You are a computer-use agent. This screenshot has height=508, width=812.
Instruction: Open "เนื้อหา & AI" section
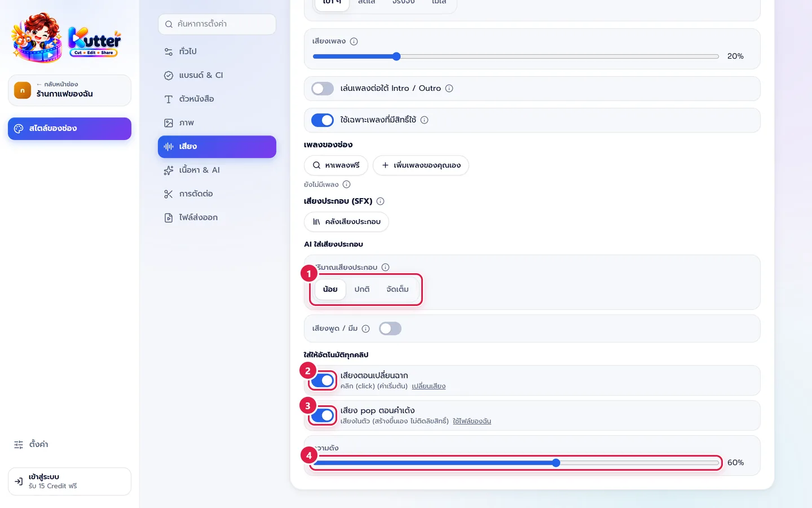pyautogui.click(x=217, y=170)
